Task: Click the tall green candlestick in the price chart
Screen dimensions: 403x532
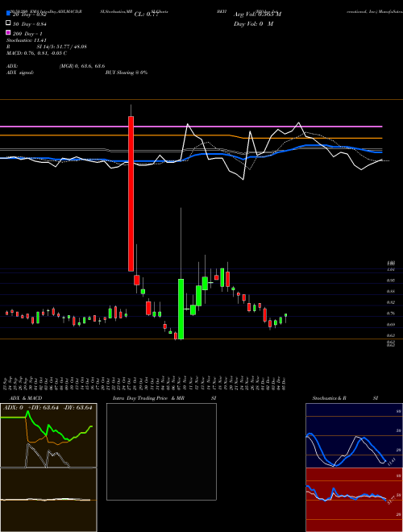Action: [181, 309]
